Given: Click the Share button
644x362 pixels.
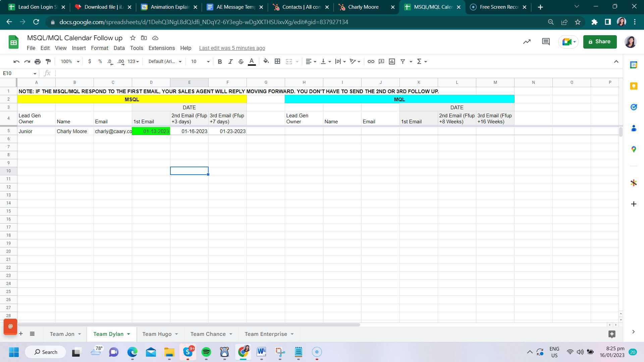Looking at the screenshot, I should coord(600,42).
